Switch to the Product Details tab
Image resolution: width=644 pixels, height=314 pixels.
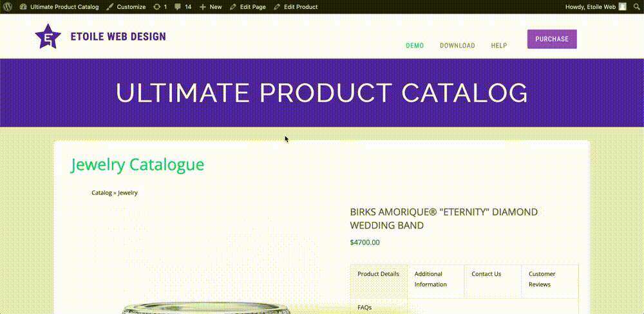(x=379, y=281)
